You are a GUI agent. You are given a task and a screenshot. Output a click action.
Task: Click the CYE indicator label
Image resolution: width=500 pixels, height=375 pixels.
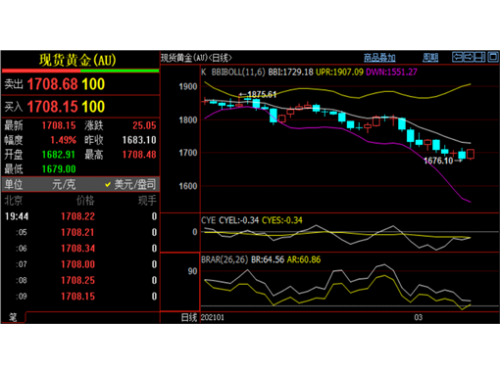[x=209, y=220]
